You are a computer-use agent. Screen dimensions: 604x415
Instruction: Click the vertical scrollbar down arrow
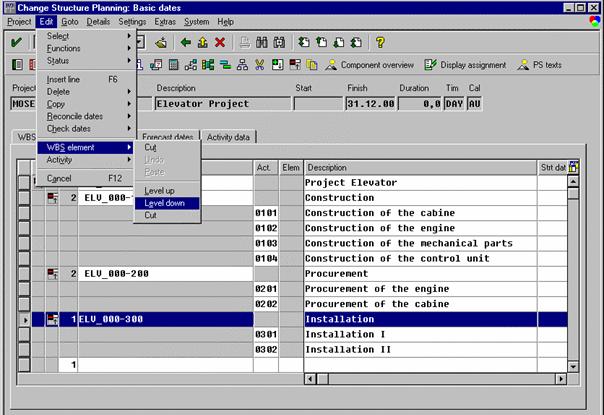(x=573, y=366)
